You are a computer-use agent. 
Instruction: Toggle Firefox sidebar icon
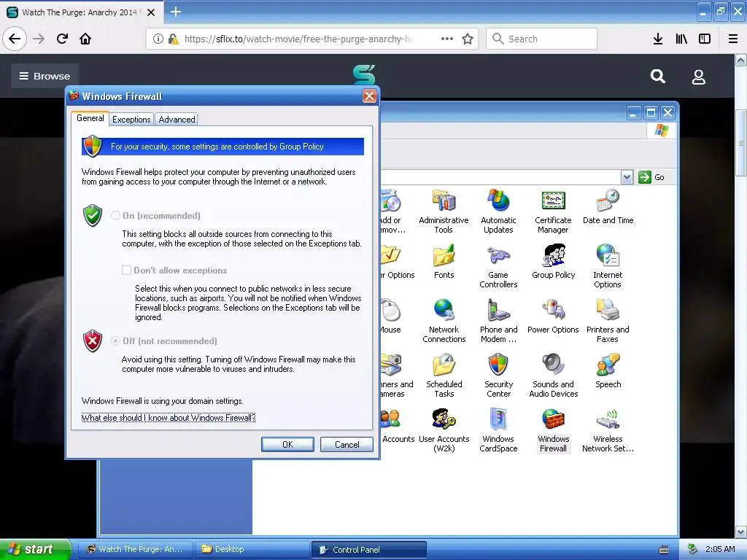(705, 39)
